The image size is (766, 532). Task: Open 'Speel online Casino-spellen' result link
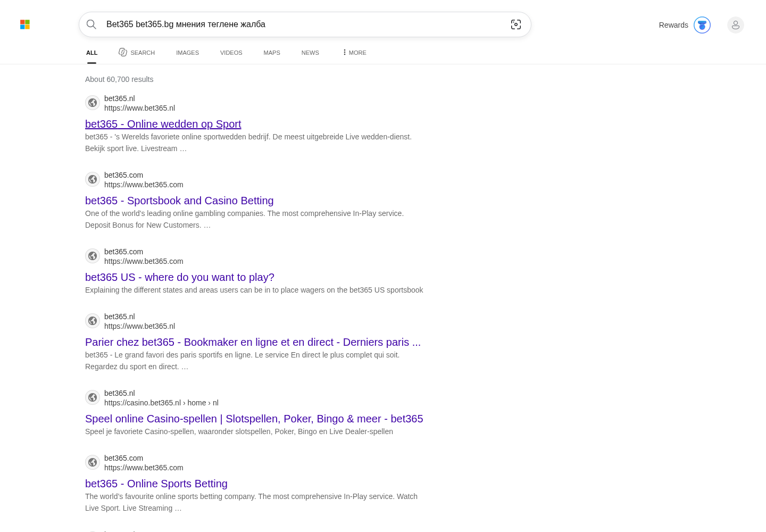[254, 419]
